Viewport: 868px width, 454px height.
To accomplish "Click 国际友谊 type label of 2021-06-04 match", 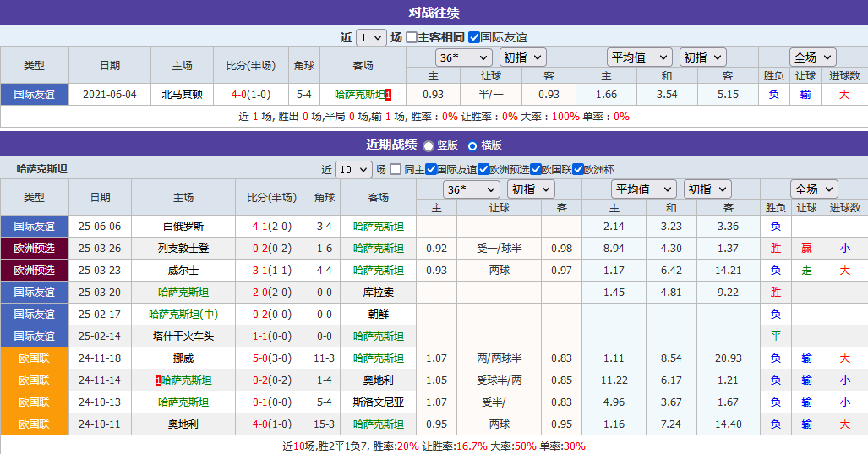I will pos(35,95).
